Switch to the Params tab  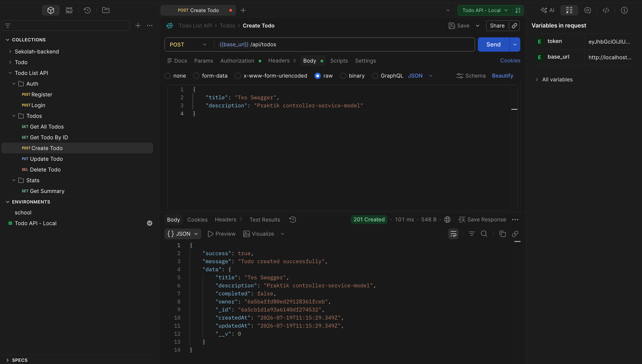click(204, 61)
